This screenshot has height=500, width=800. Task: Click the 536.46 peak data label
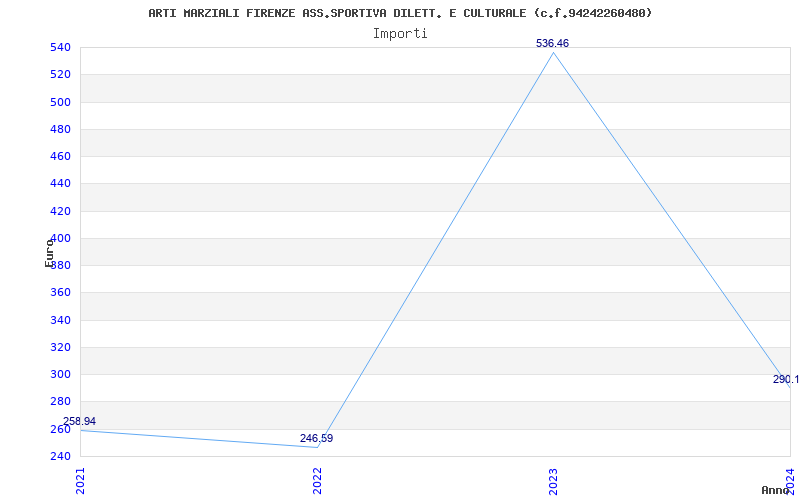[553, 43]
